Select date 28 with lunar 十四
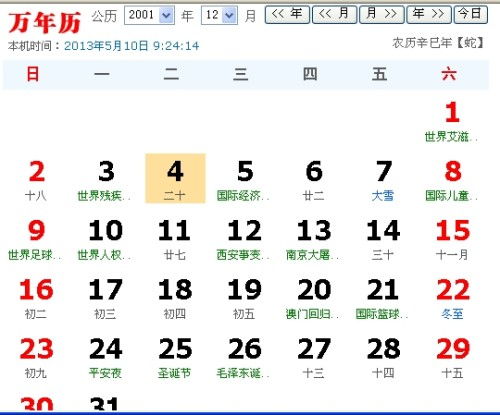This screenshot has height=415, width=500. pos(383,358)
